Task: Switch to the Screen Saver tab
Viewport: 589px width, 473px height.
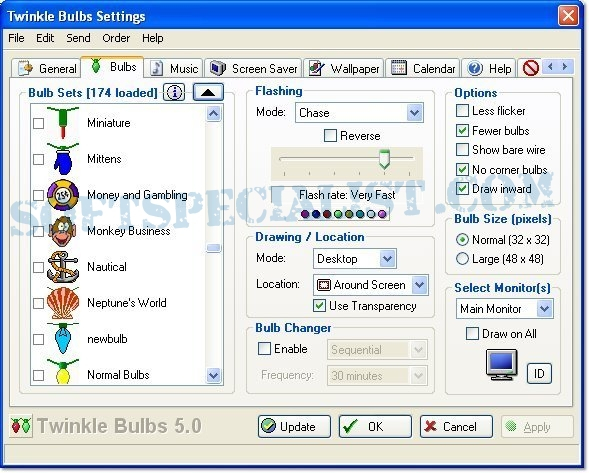Action: pos(254,68)
